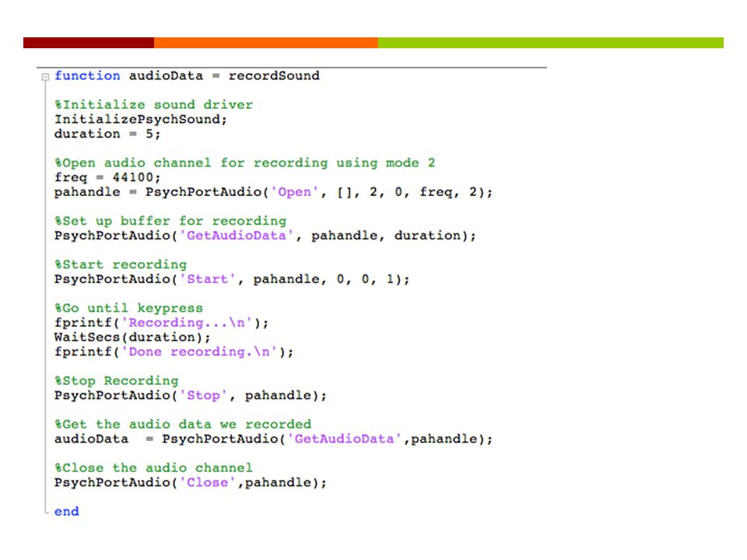Collapse the recordSound function fold marker
The width and height of the screenshot is (747, 560).
click(45, 77)
